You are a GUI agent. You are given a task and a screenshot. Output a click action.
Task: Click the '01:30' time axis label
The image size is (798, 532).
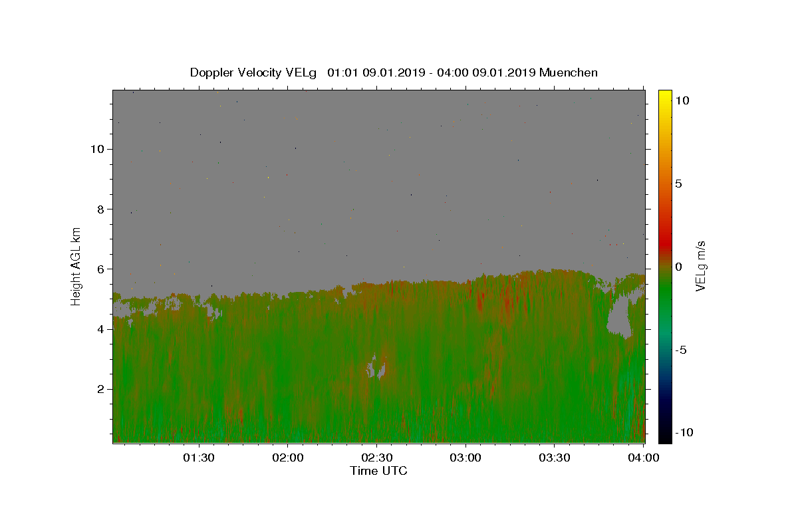(199, 458)
